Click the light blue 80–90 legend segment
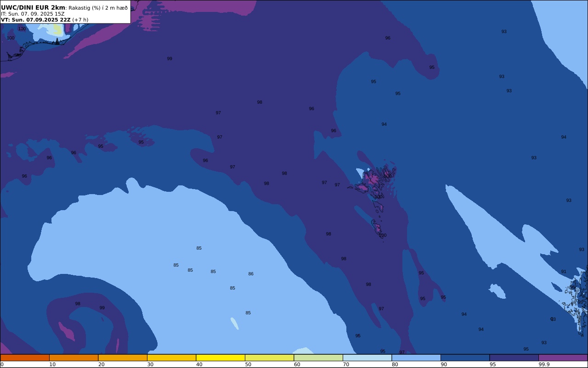The height and width of the screenshot is (368, 588). tap(416, 357)
